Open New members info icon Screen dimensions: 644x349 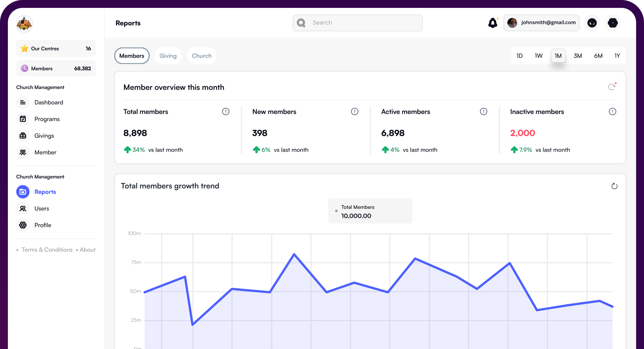click(354, 112)
